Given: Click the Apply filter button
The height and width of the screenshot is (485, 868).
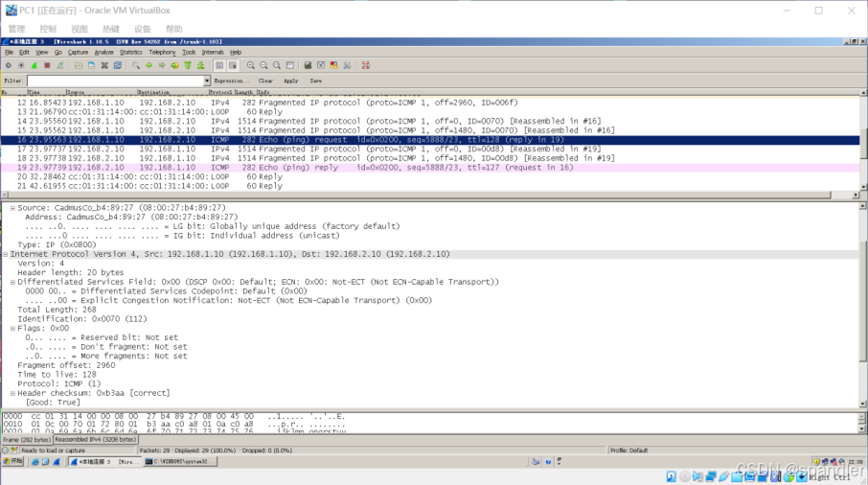Looking at the screenshot, I should (290, 81).
